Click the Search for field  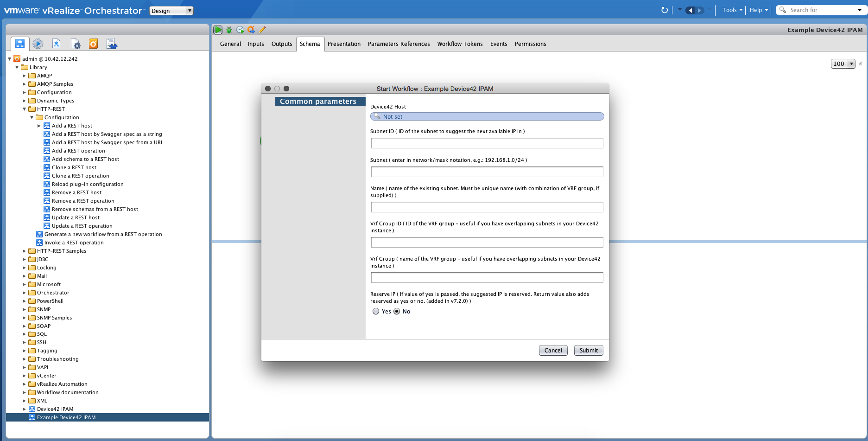coord(821,10)
